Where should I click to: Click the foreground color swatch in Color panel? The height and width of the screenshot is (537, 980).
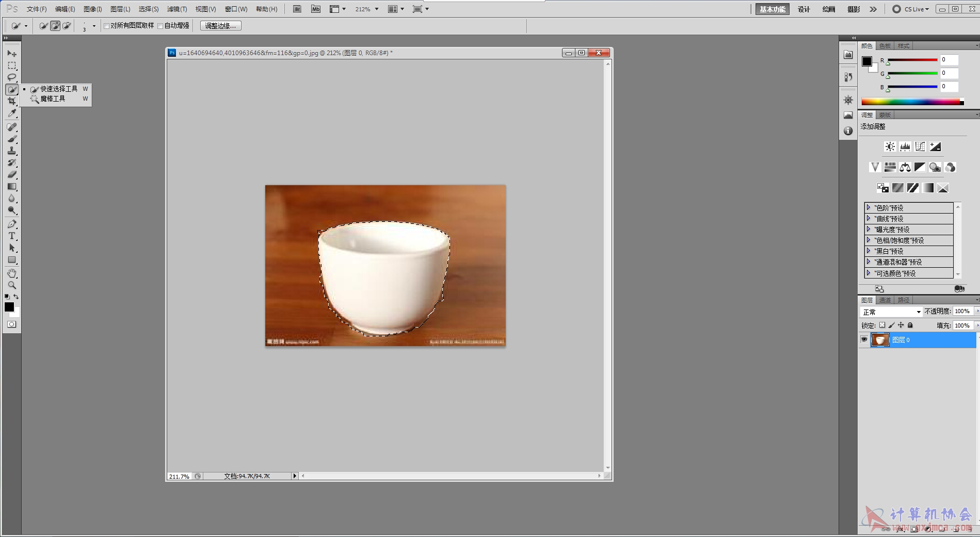click(867, 61)
